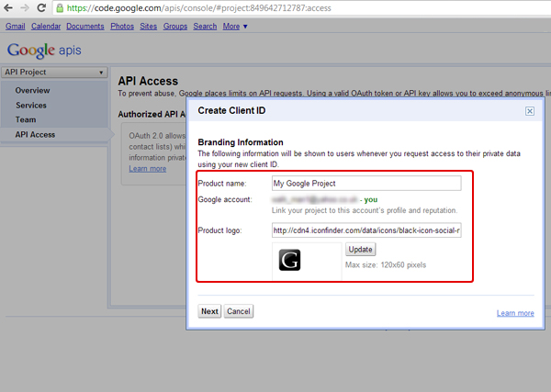
Task: Go to Documents in the top bar
Action: (x=85, y=27)
